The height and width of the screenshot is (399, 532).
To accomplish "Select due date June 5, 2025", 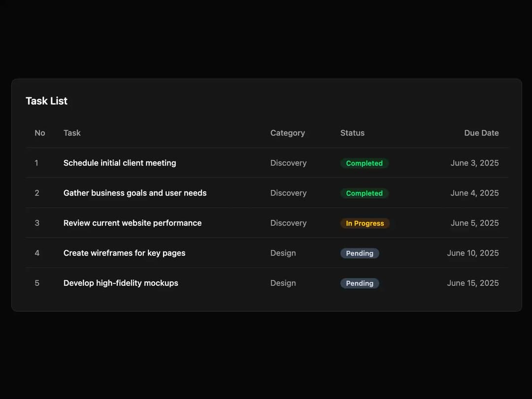I will click(x=475, y=223).
